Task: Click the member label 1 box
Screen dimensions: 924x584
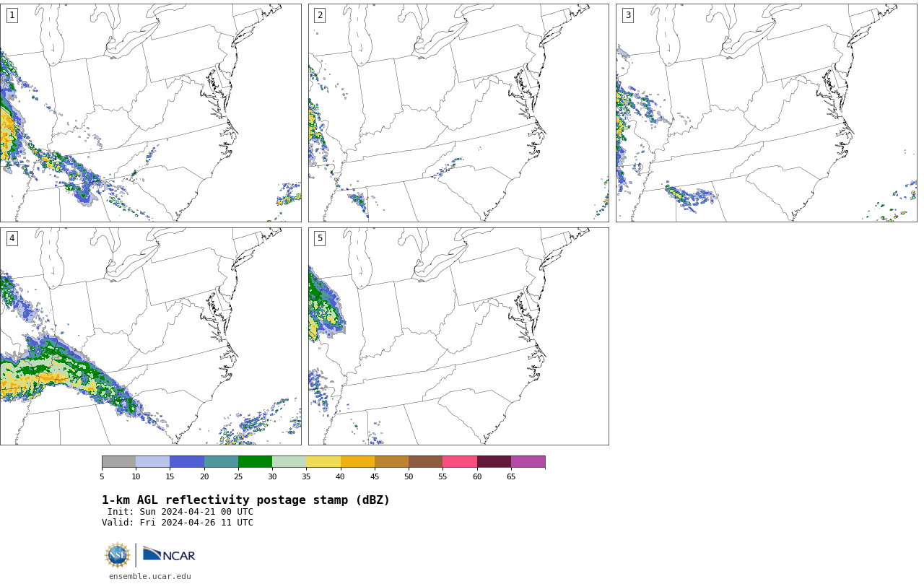Action: point(12,15)
